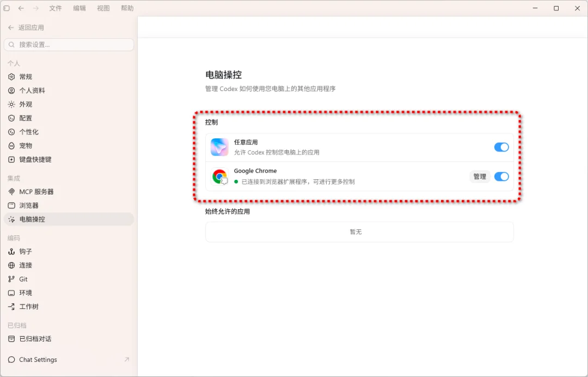The width and height of the screenshot is (588, 377).
Task: Click the icon beside 键盘快捷键
Action: [11, 160]
